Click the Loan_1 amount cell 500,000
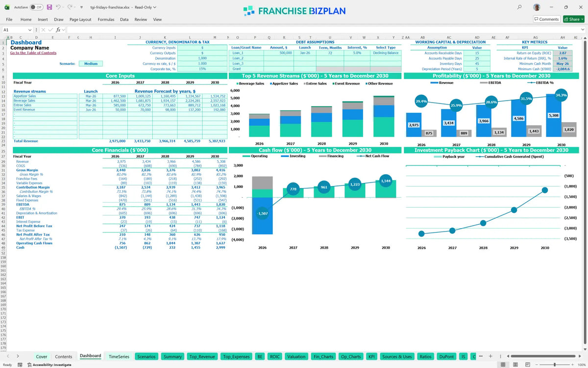The width and height of the screenshot is (588, 368). pos(279,53)
